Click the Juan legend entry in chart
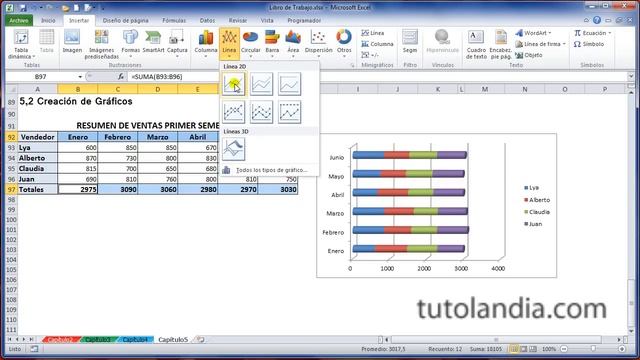 533,224
